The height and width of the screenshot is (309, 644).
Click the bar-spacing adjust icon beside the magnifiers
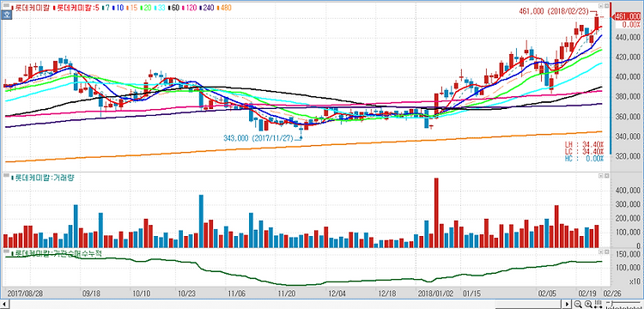pyautogui.click(x=598, y=304)
